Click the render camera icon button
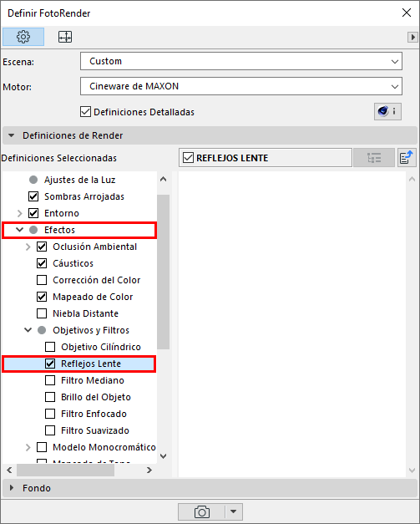 (202, 511)
